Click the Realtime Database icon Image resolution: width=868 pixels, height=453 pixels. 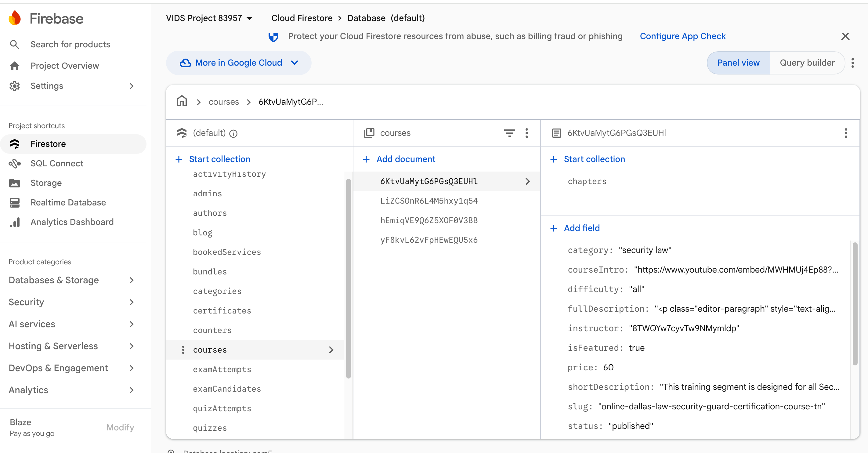tap(14, 203)
